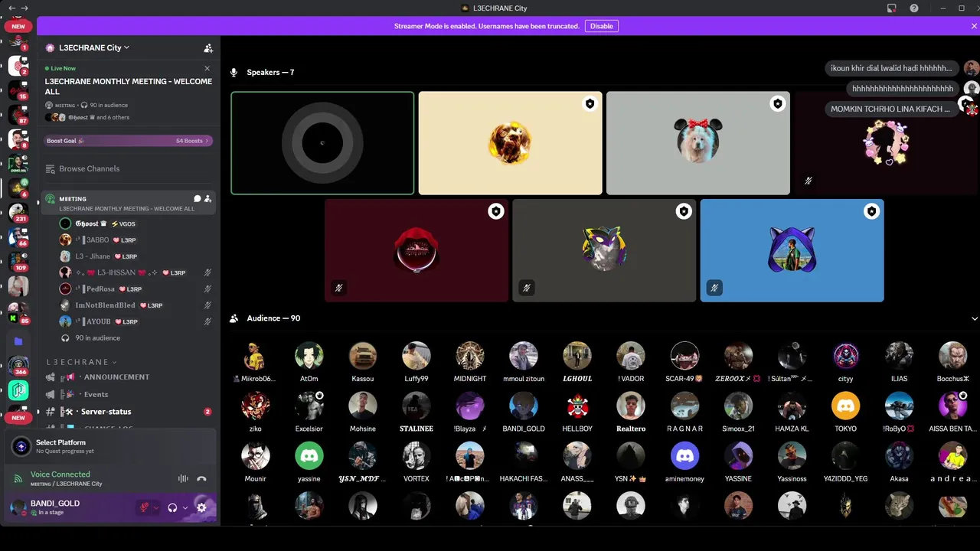Click moderator badge on blue cat-ear speaker tile
Screen dimensions: 980x551
click(872, 211)
